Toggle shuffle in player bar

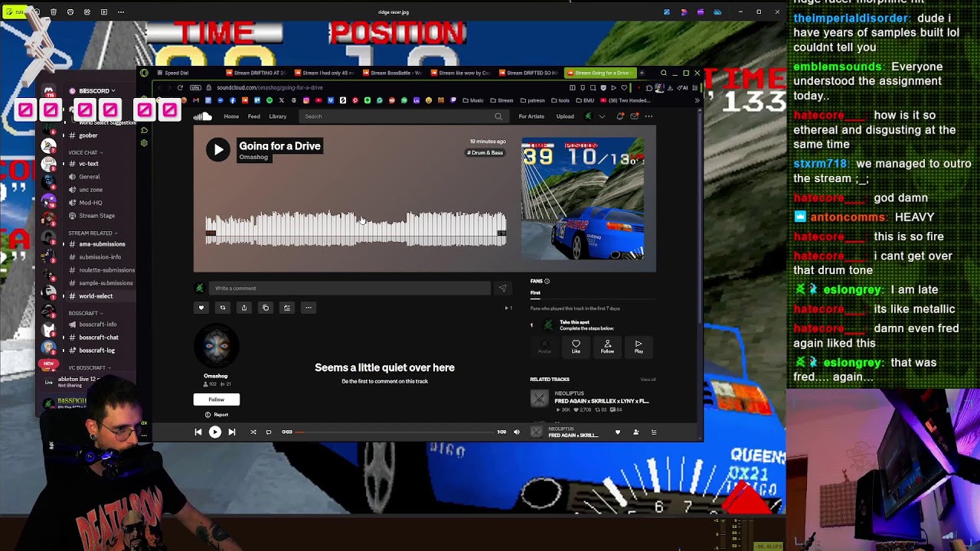pos(253,432)
